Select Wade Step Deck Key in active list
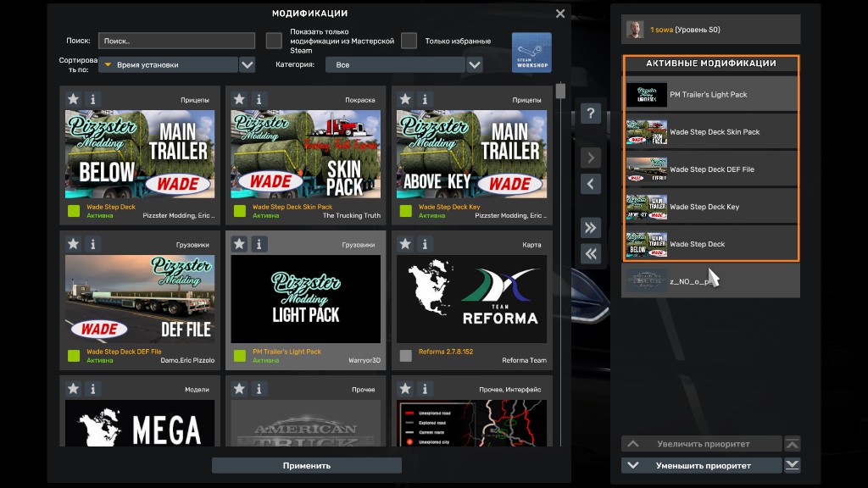This screenshot has width=868, height=488. [x=711, y=207]
